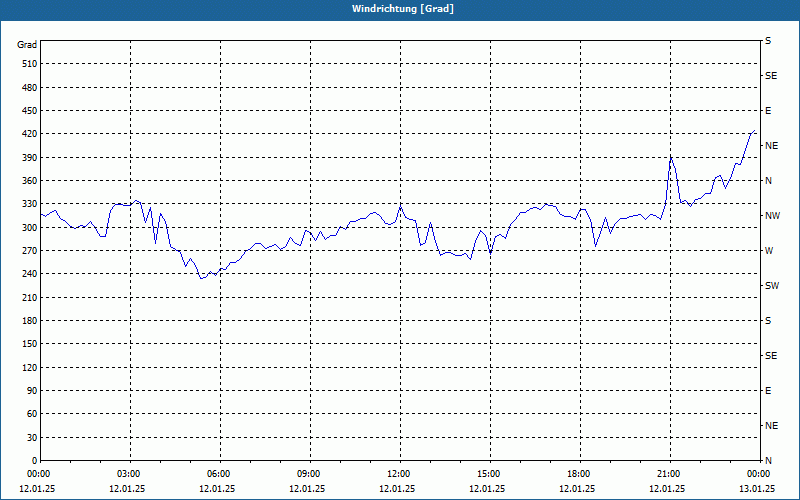Viewport: 800px width, 500px height.
Task: Click the 15:00 x-axis label
Action: (x=490, y=474)
